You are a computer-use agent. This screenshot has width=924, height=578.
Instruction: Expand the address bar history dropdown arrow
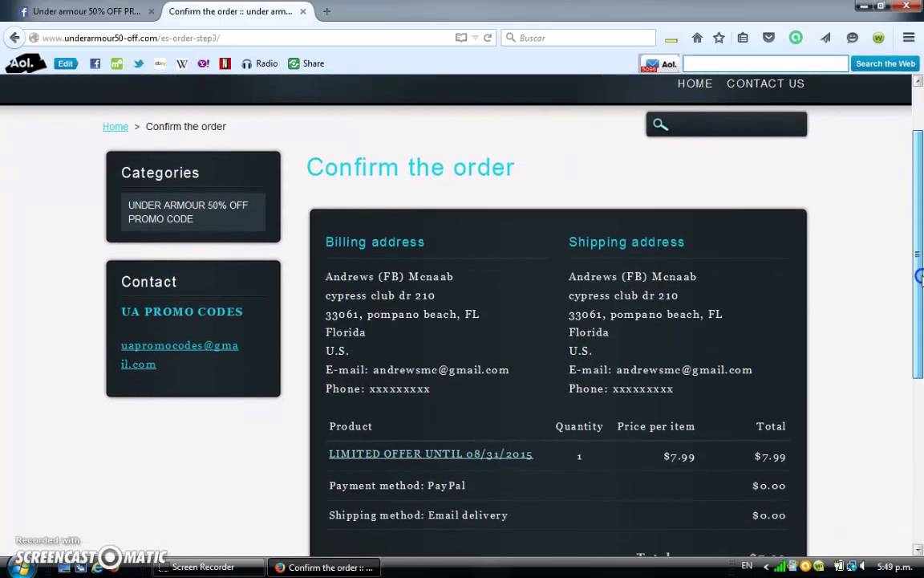coord(475,38)
